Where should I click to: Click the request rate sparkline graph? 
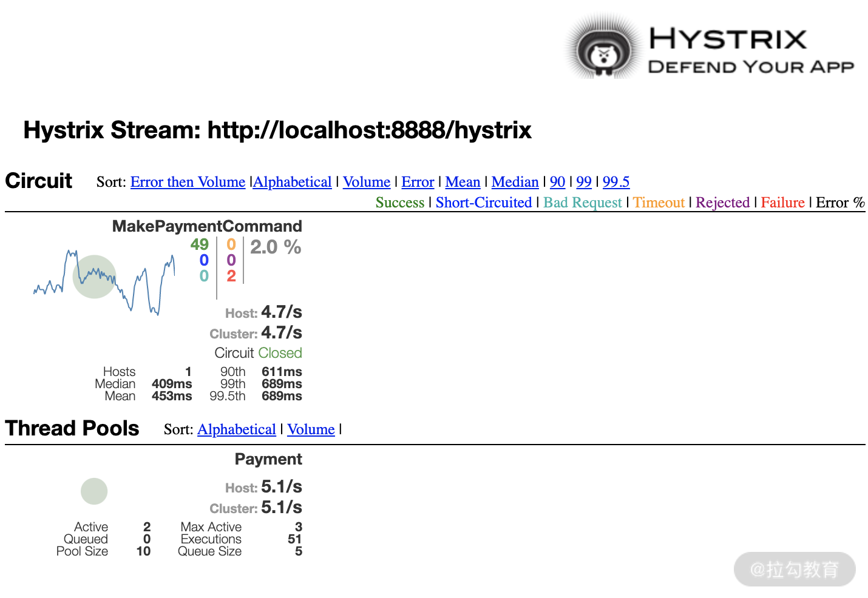click(104, 282)
